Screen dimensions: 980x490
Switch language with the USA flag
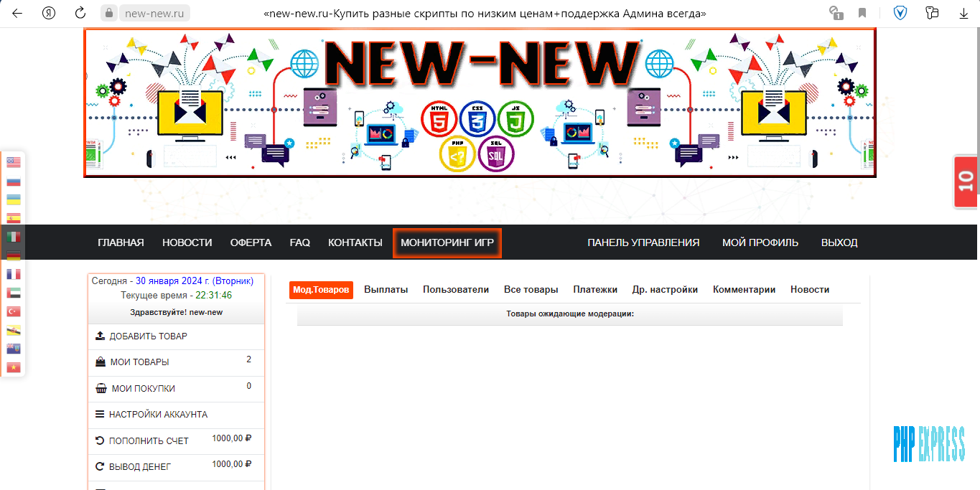(x=14, y=162)
